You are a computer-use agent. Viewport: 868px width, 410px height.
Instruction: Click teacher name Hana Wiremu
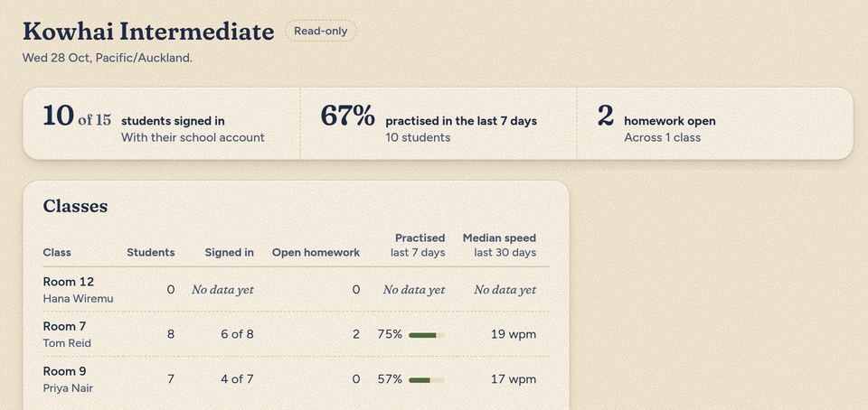point(78,299)
